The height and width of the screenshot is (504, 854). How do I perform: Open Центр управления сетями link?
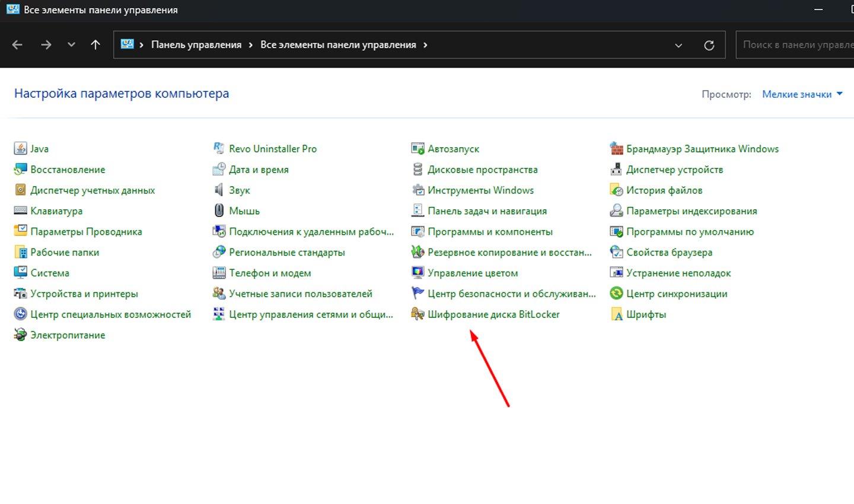click(x=311, y=314)
